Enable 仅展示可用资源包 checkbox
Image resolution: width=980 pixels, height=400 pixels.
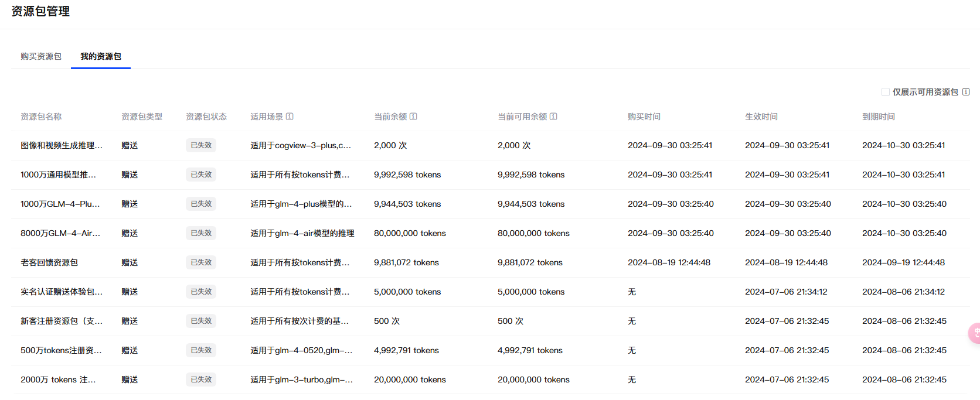(x=886, y=92)
